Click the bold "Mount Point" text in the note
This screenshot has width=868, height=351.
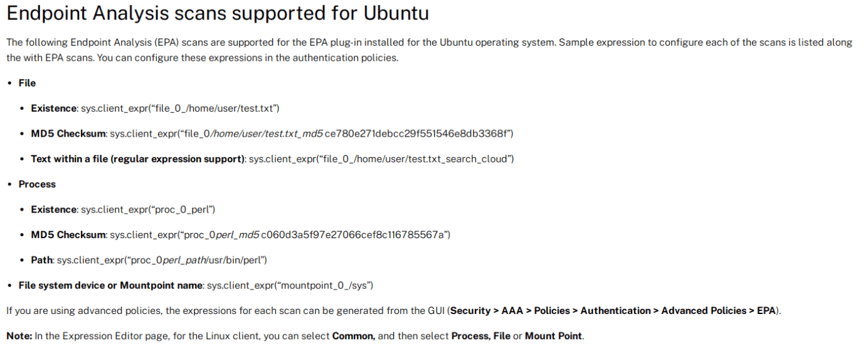pyautogui.click(x=554, y=336)
